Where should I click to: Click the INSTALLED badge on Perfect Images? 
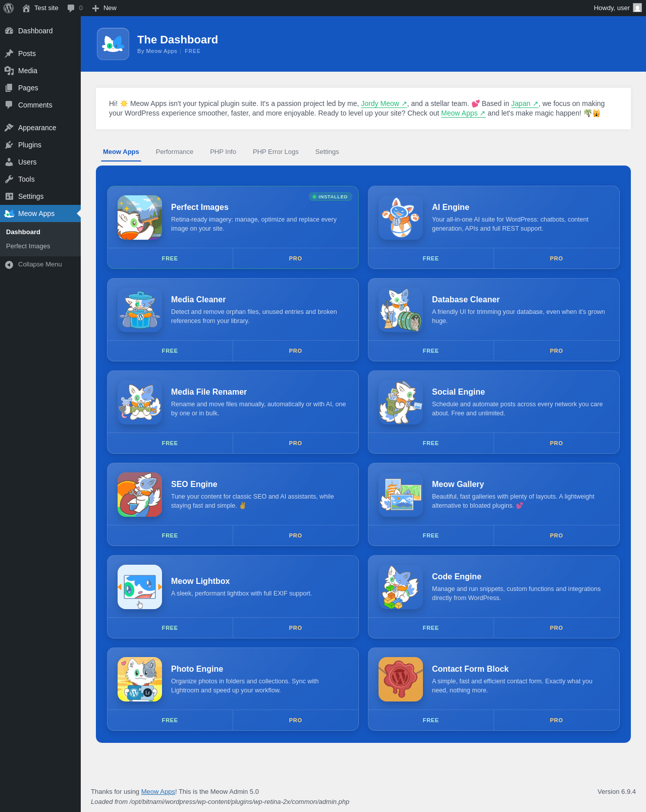click(331, 197)
